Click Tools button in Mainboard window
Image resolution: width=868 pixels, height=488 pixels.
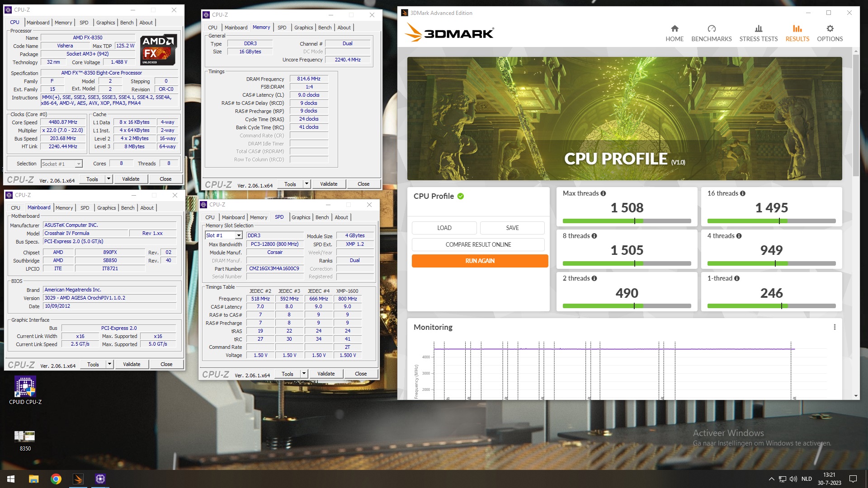tap(93, 364)
